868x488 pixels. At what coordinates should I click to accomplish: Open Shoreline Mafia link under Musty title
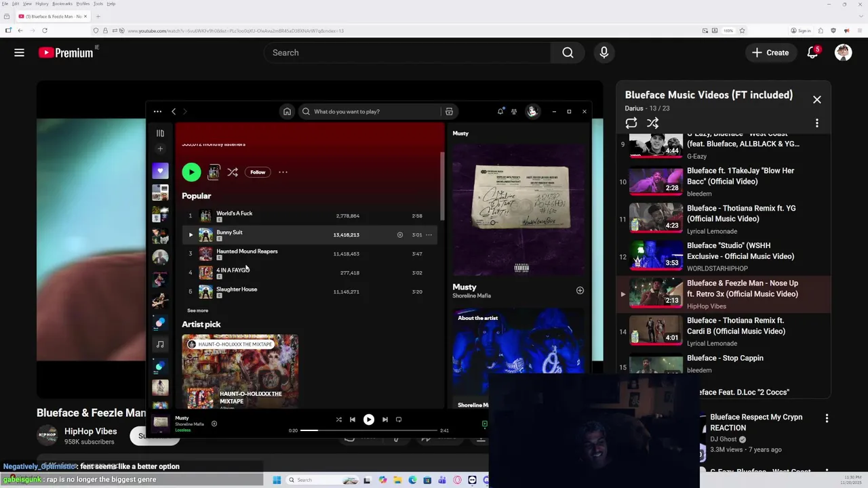(x=471, y=296)
